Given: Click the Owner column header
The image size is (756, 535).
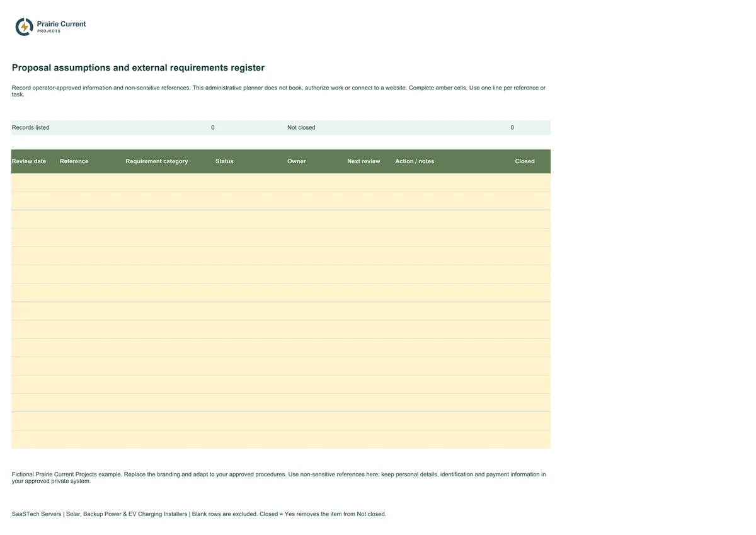Looking at the screenshot, I should [297, 161].
